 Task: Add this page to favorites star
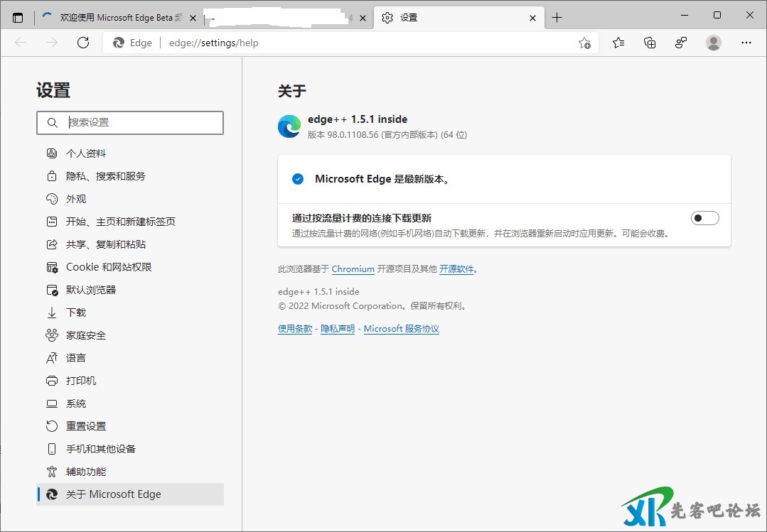pos(584,43)
